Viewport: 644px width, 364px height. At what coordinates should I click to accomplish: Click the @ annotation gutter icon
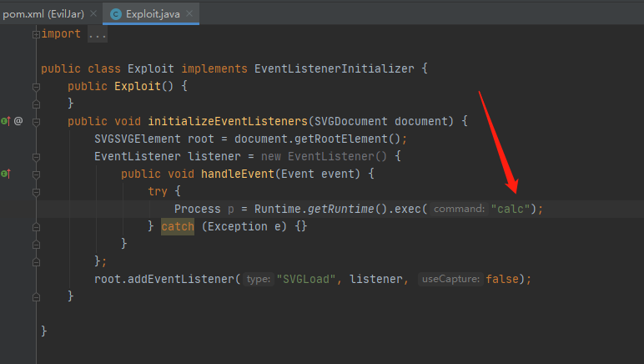(18, 121)
